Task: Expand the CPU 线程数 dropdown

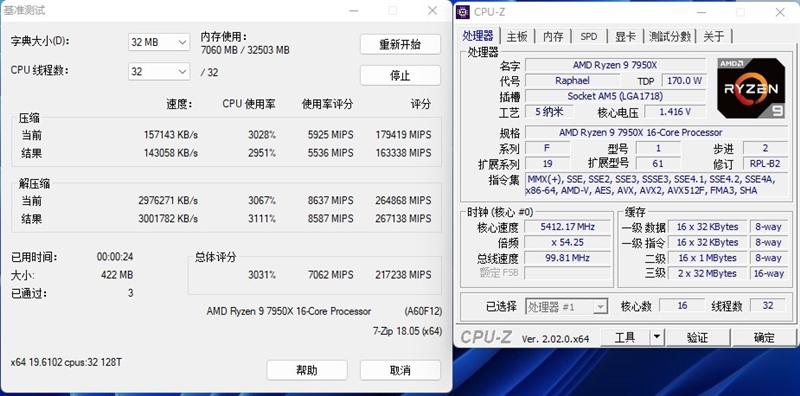Action: pyautogui.click(x=159, y=71)
